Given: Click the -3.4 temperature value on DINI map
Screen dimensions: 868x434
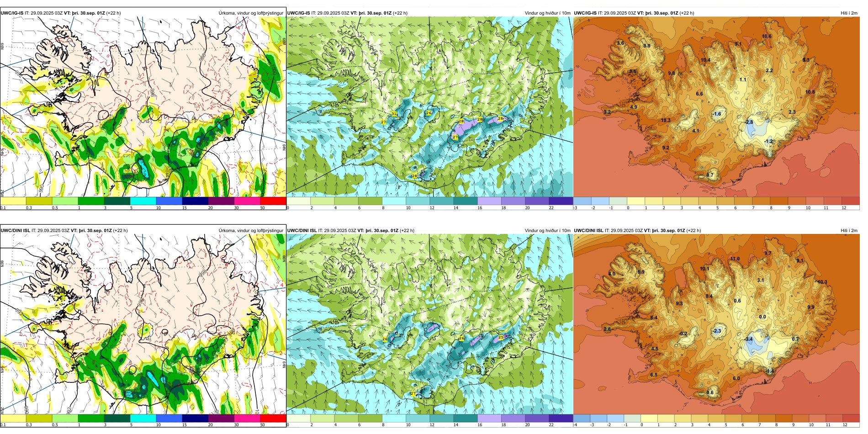Looking at the screenshot, I should [748, 339].
